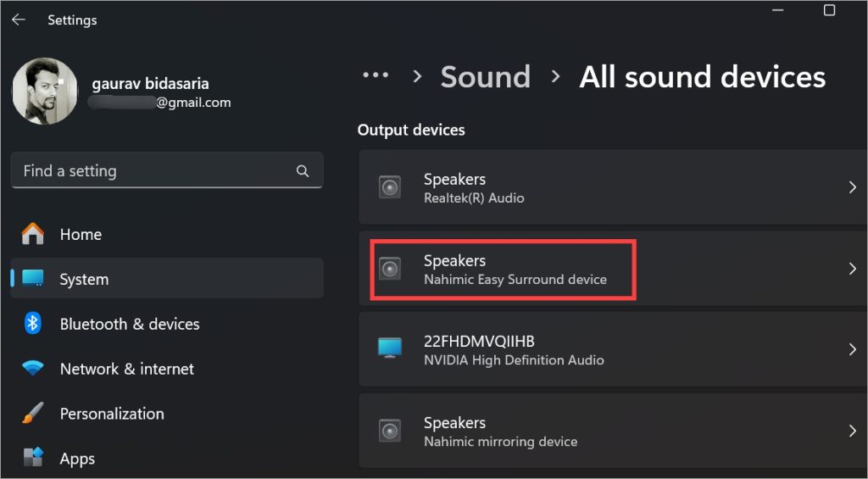Open Nahimic Easy Surround device chevron
Screen dimensions: 868x479
[852, 269]
